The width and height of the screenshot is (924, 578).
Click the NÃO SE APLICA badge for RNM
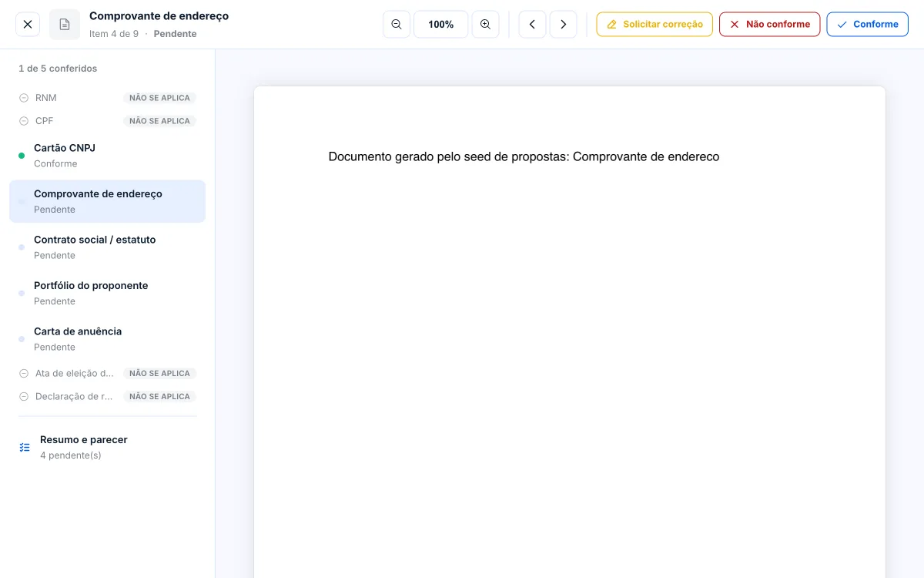point(159,98)
